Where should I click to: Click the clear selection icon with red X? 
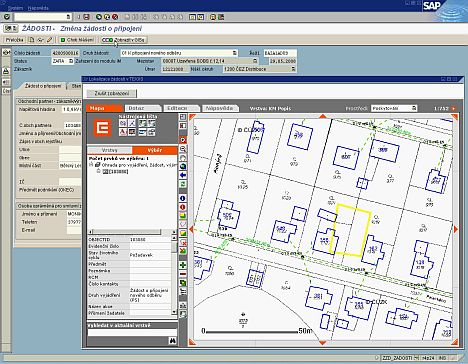point(183,242)
